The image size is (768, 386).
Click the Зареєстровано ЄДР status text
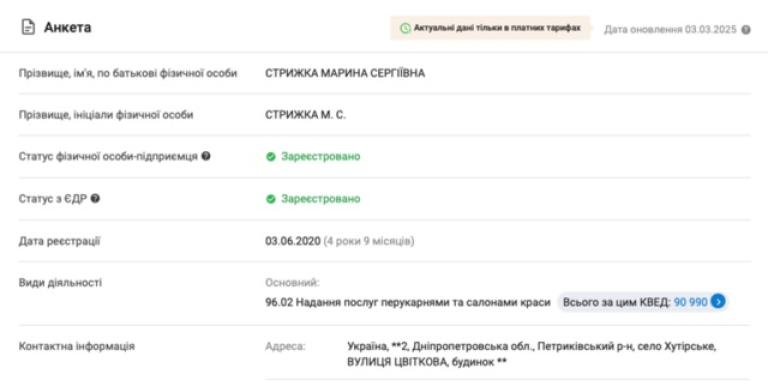point(321,199)
